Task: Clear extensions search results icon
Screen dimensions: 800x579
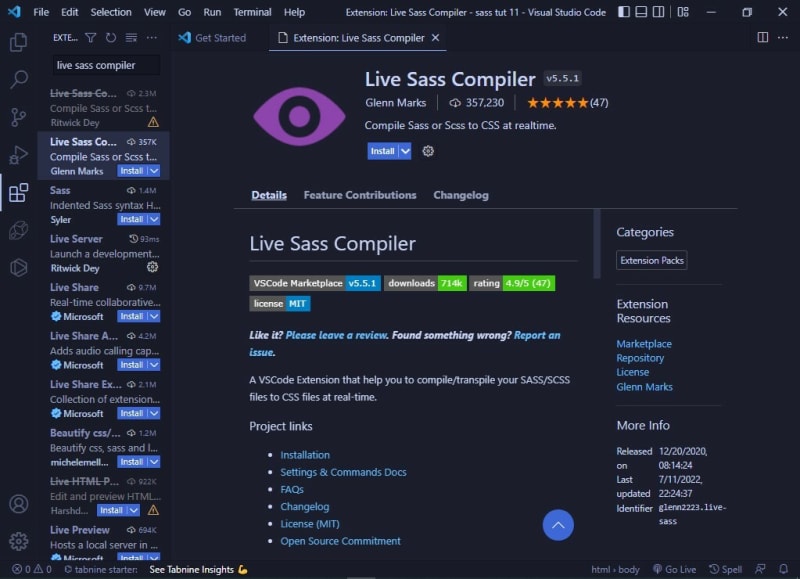Action: point(131,38)
